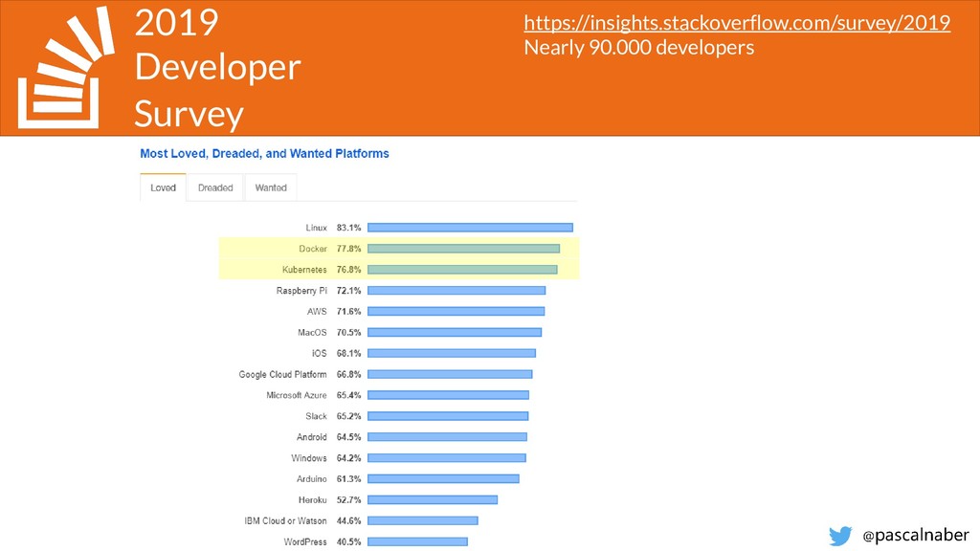The width and height of the screenshot is (980, 551).
Task: Click the 64.2% value
Action: (348, 458)
